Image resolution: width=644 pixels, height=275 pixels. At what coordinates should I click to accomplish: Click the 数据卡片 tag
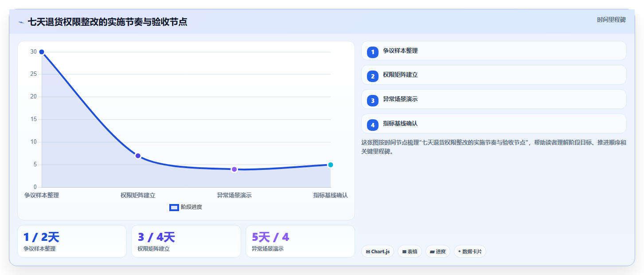coord(470,251)
